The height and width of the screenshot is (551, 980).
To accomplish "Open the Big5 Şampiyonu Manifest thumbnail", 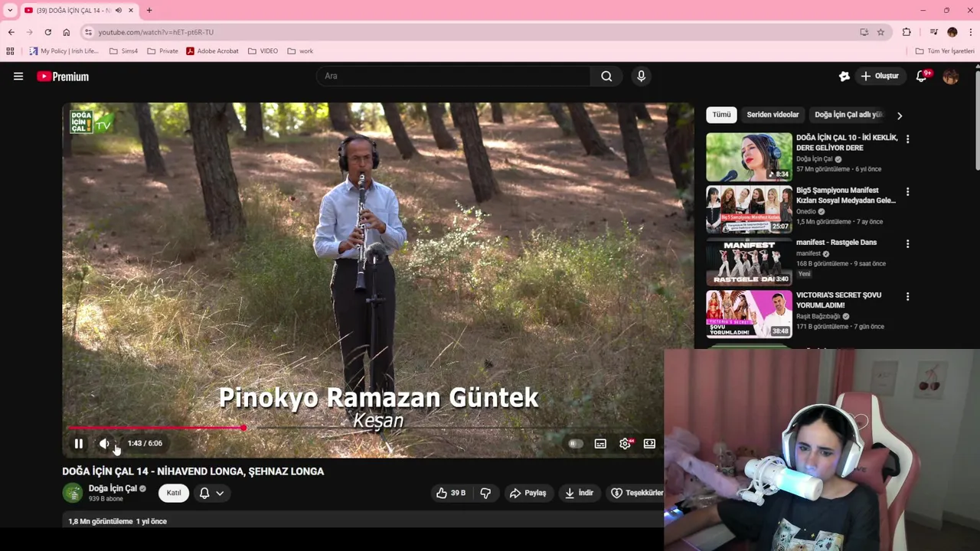I will click(749, 209).
